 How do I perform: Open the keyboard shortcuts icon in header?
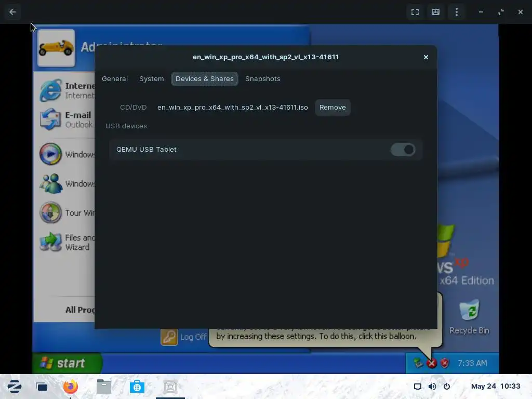tap(436, 12)
